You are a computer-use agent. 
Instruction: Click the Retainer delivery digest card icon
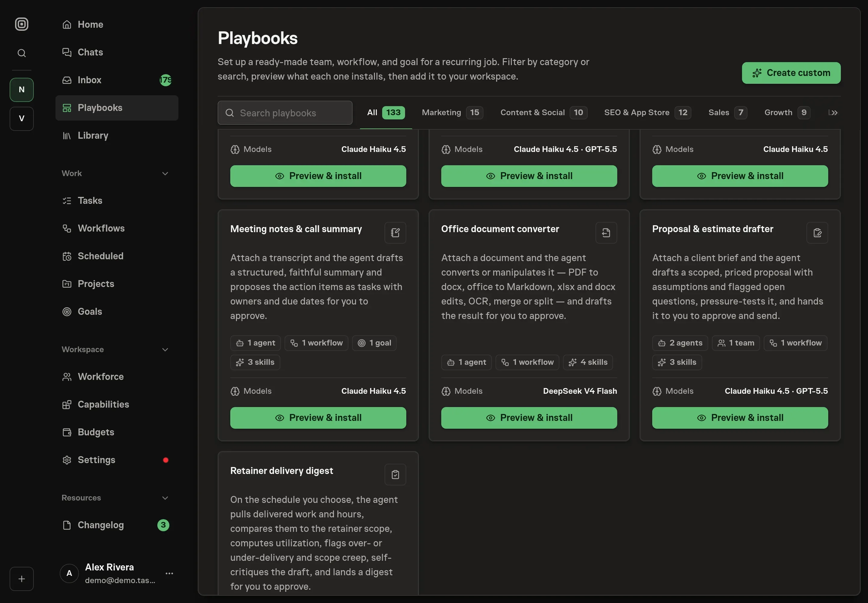click(x=395, y=475)
